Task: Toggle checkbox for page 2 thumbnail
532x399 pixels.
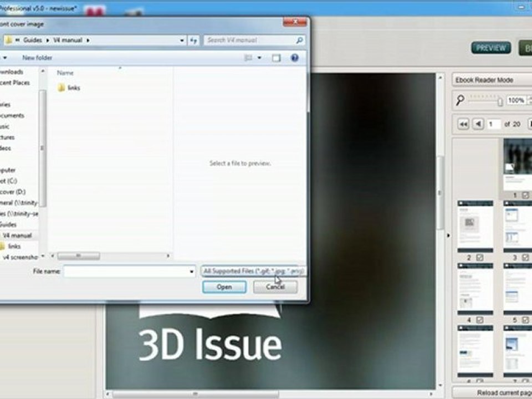Action: 479,258
